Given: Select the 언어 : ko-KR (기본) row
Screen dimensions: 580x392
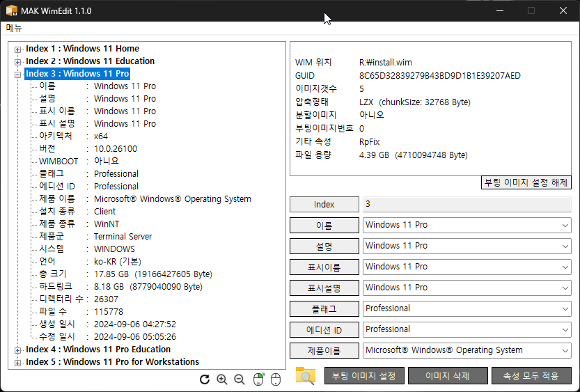Looking at the screenshot, I should [x=91, y=262].
